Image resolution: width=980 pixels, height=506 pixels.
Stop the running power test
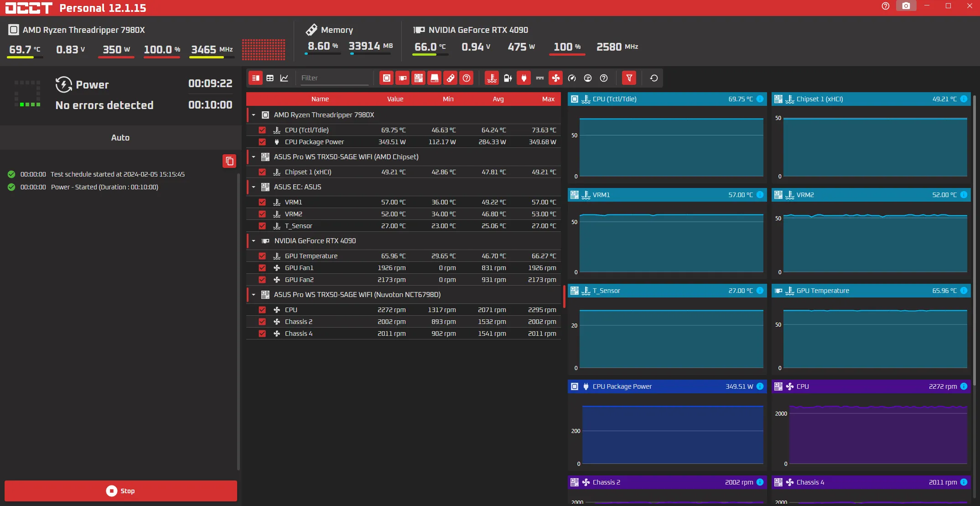click(x=121, y=491)
